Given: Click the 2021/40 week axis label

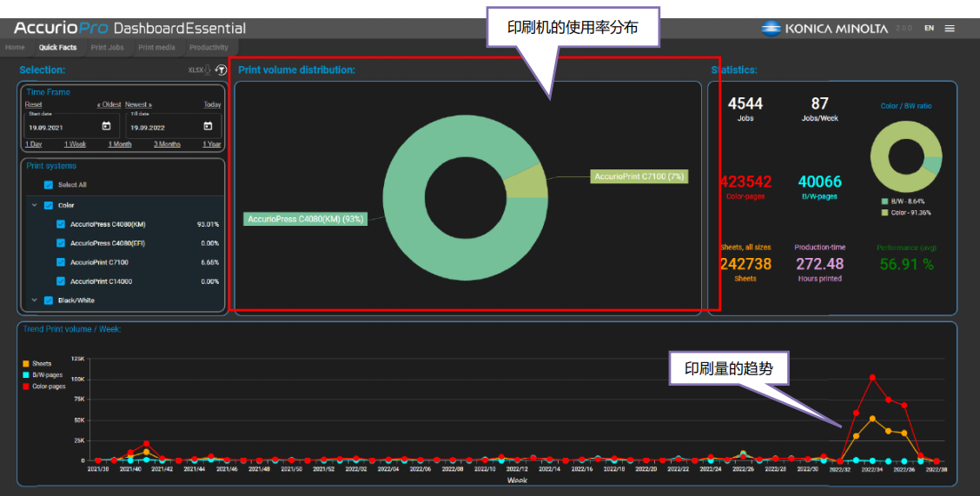Looking at the screenshot, I should [x=130, y=468].
